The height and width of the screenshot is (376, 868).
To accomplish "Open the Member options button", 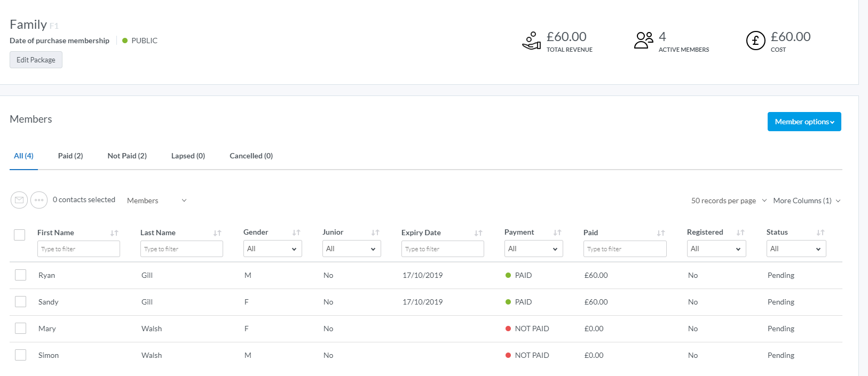I will point(804,122).
